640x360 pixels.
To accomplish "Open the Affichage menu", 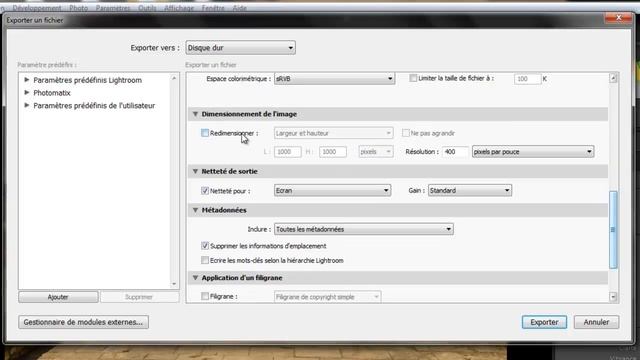I will 179,8.
